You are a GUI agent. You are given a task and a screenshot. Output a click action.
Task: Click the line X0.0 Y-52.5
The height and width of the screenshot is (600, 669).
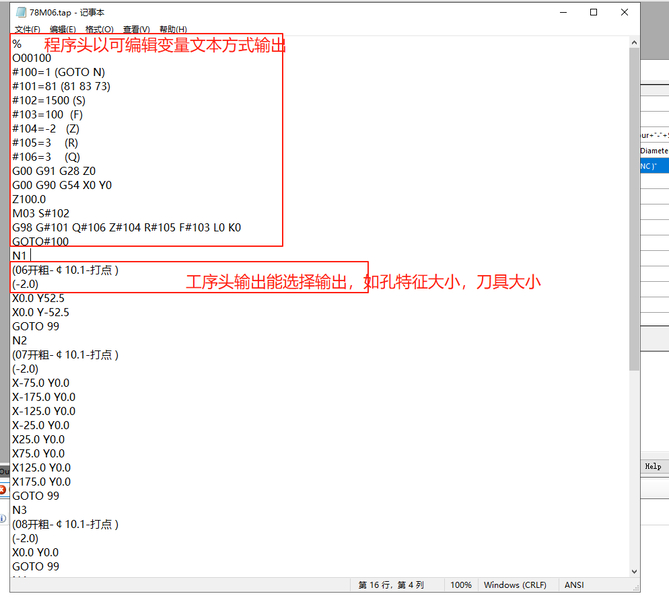pos(41,312)
